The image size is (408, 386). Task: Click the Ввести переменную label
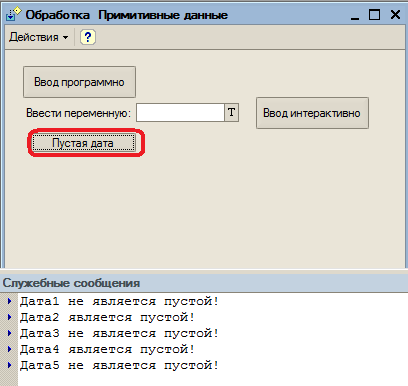78,113
